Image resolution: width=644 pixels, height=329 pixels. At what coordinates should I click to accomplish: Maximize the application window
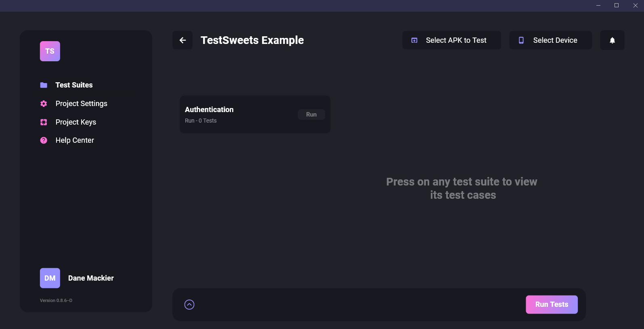pyautogui.click(x=617, y=6)
